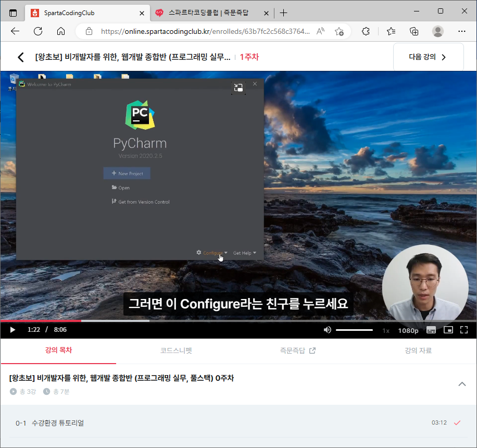Mute the video with the speaker icon
Image resolution: width=477 pixels, height=448 pixels.
[x=328, y=330]
